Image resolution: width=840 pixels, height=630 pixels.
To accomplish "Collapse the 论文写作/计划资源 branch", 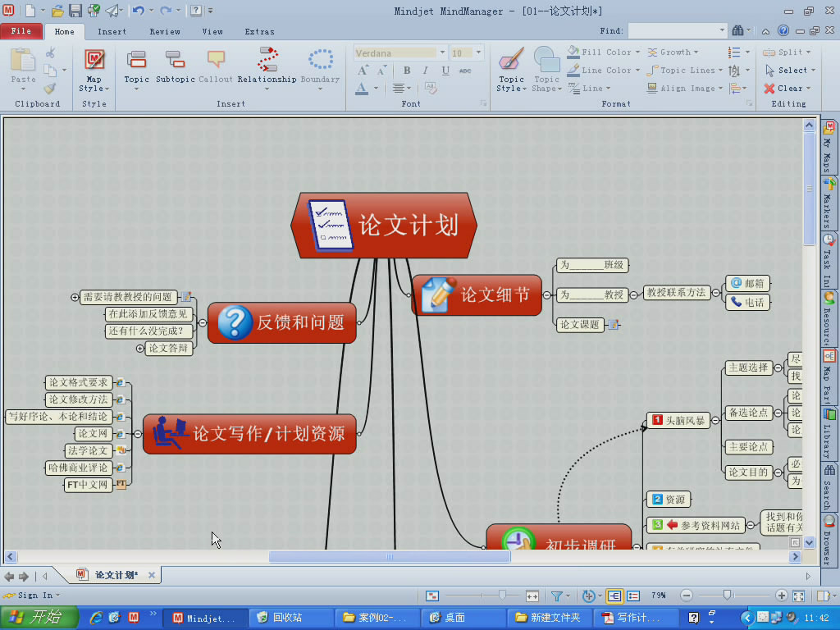I will pos(138,434).
